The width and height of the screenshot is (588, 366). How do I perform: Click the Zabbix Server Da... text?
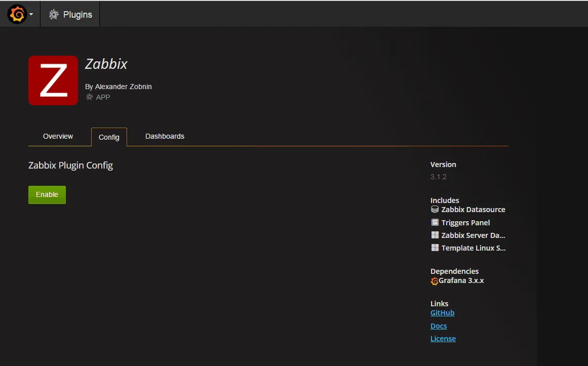pyautogui.click(x=473, y=235)
